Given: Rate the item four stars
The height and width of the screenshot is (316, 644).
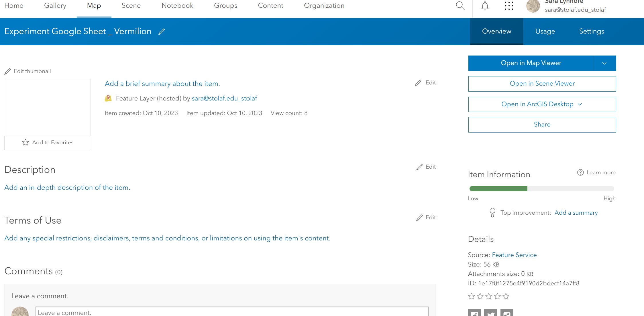Looking at the screenshot, I should tap(497, 296).
